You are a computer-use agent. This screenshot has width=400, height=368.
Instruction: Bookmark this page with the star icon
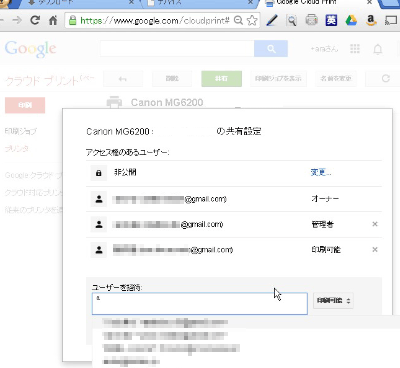252,20
